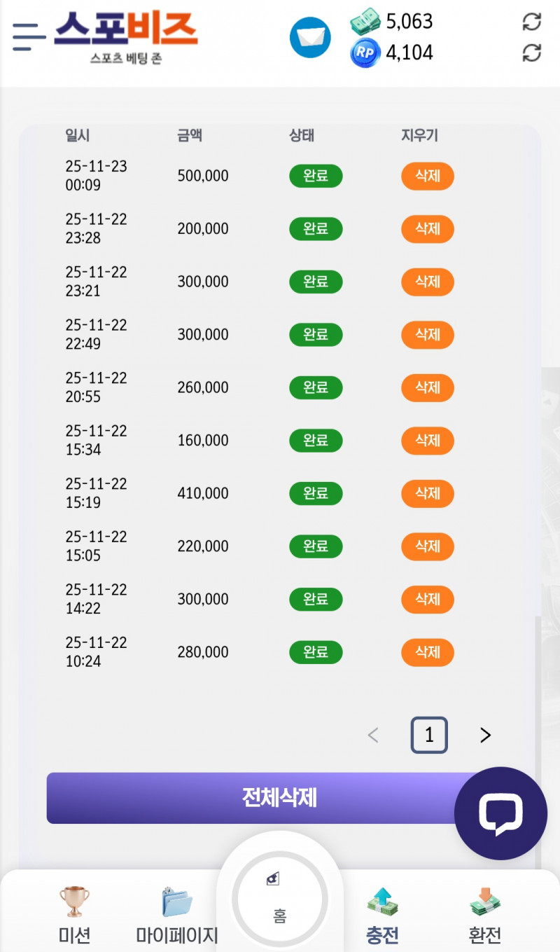Screen dimensions: 560x952
Task: Open the live chat bubble
Action: point(500,813)
